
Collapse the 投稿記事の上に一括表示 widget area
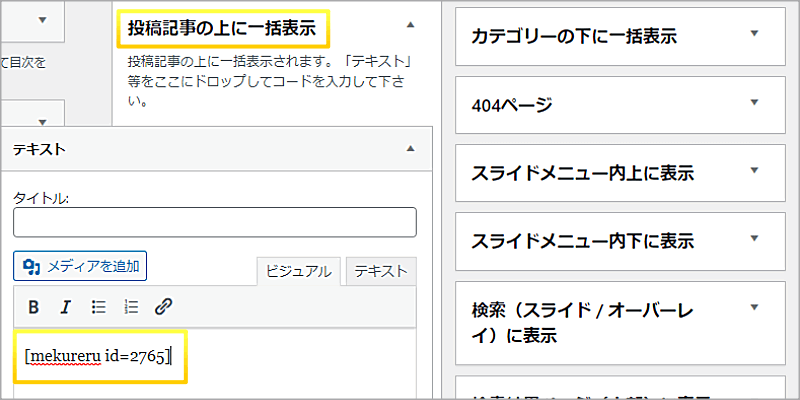click(x=410, y=24)
